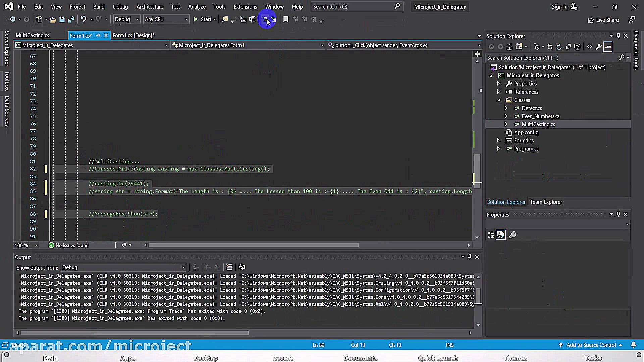Viewport: 644px width, 362px height.
Task: Open the Extensions menu
Action: tap(245, 7)
